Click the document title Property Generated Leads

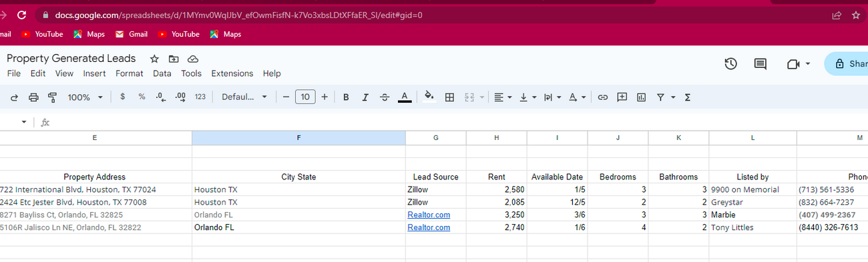pyautogui.click(x=71, y=59)
